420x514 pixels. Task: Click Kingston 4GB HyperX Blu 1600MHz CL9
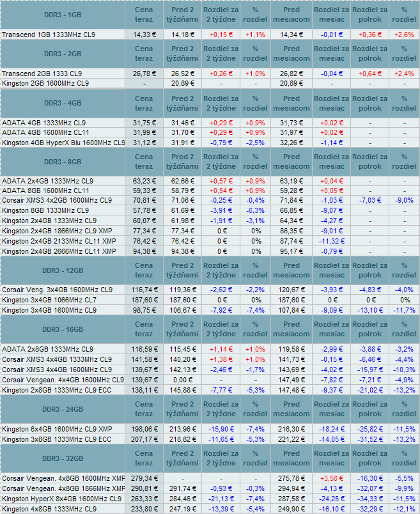pyautogui.click(x=63, y=143)
